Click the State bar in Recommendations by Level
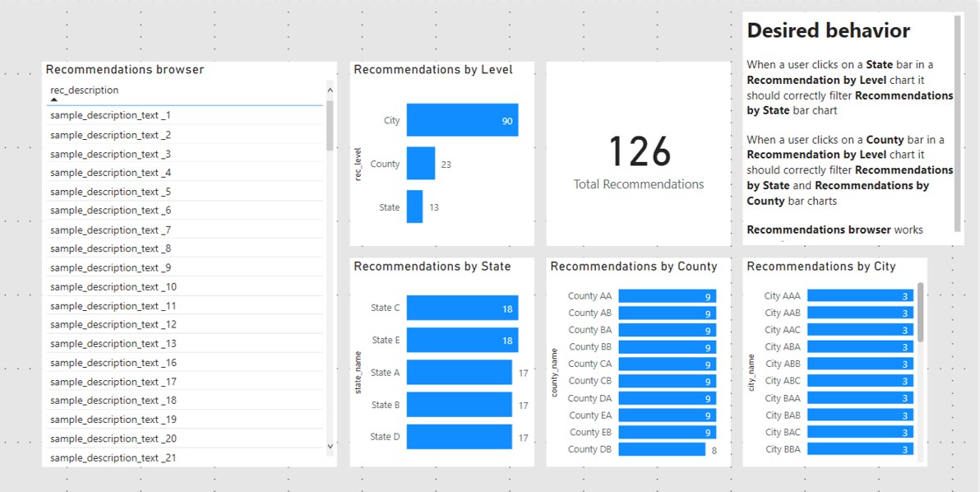The height and width of the screenshot is (492, 980). click(x=414, y=207)
